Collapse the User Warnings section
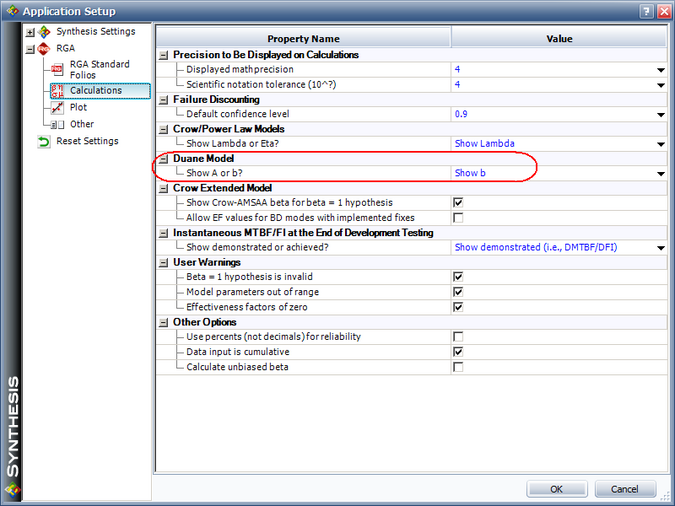Viewport: 675px width, 506px height. click(x=163, y=263)
